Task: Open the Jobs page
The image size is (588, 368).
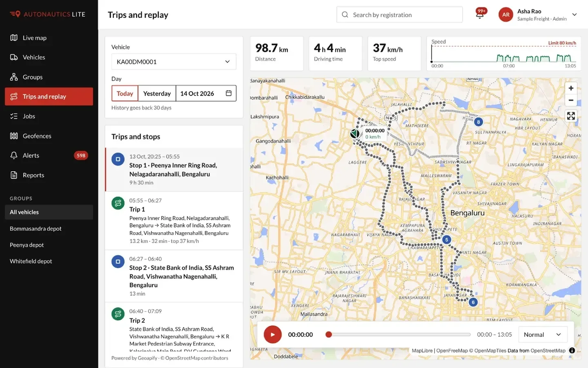Action: point(49,116)
